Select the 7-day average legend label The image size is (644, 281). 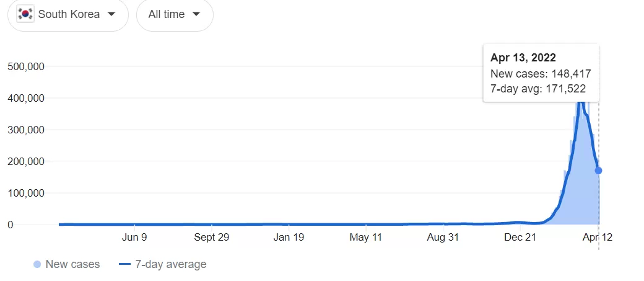click(171, 264)
